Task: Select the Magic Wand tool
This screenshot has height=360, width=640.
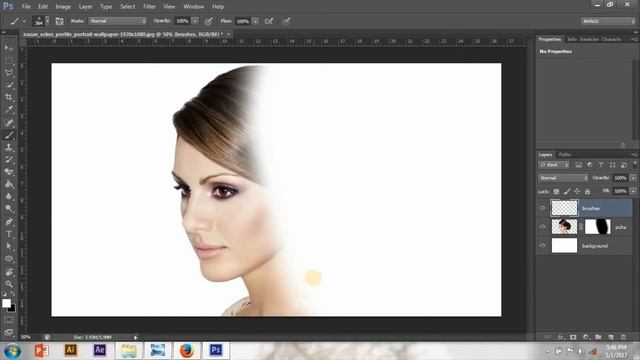Action: tap(9, 85)
